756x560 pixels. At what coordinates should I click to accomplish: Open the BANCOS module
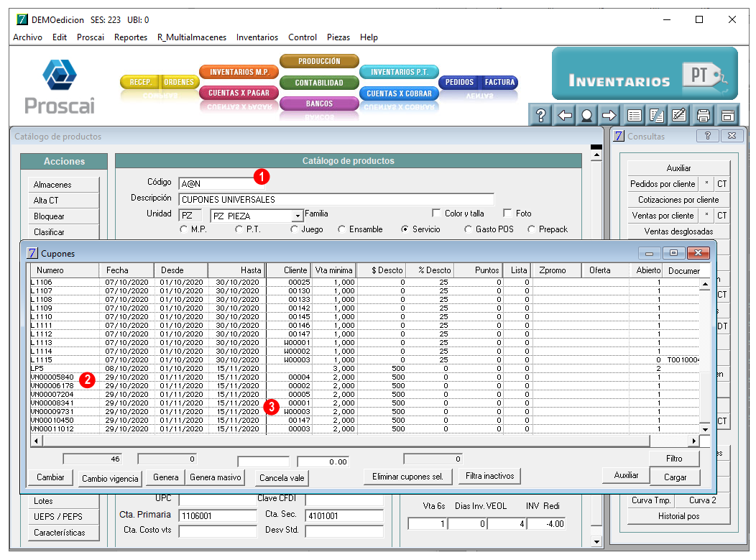tap(319, 104)
